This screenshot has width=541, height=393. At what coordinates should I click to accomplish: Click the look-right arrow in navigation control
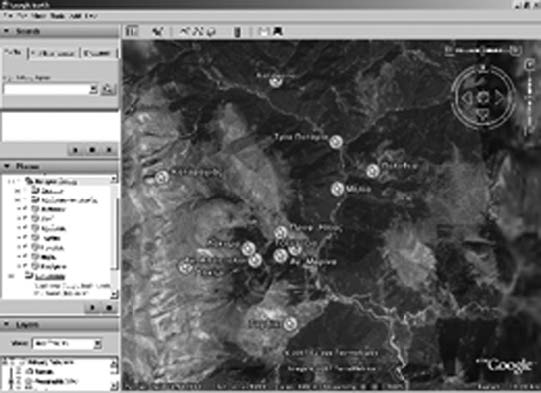(x=499, y=98)
